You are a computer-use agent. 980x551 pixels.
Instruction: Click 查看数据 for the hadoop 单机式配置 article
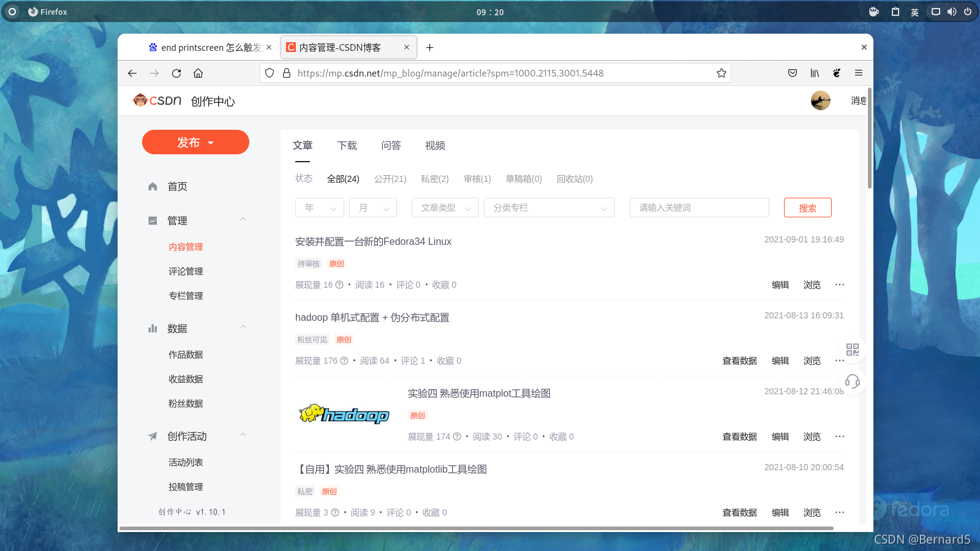pyautogui.click(x=740, y=361)
